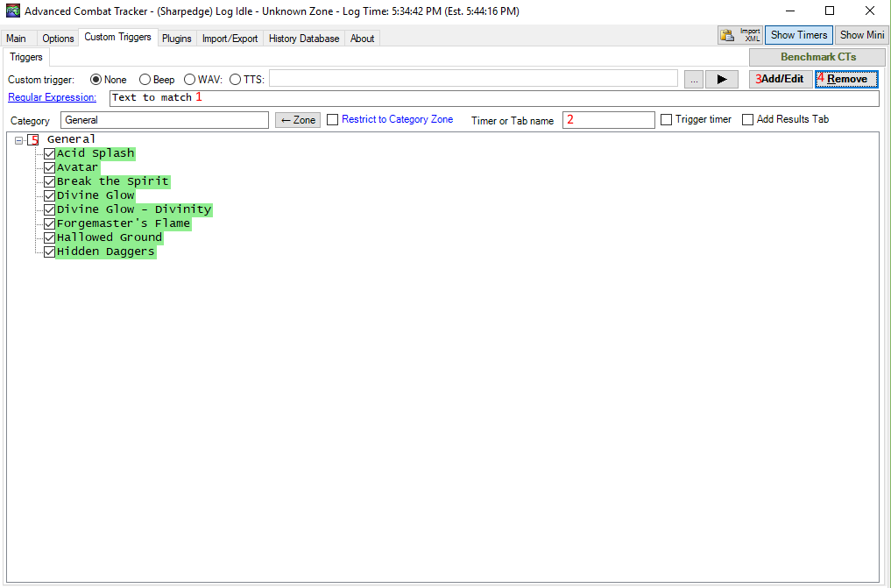The height and width of the screenshot is (588, 891).
Task: Toggle the Trigger timer checkbox
Action: [667, 119]
